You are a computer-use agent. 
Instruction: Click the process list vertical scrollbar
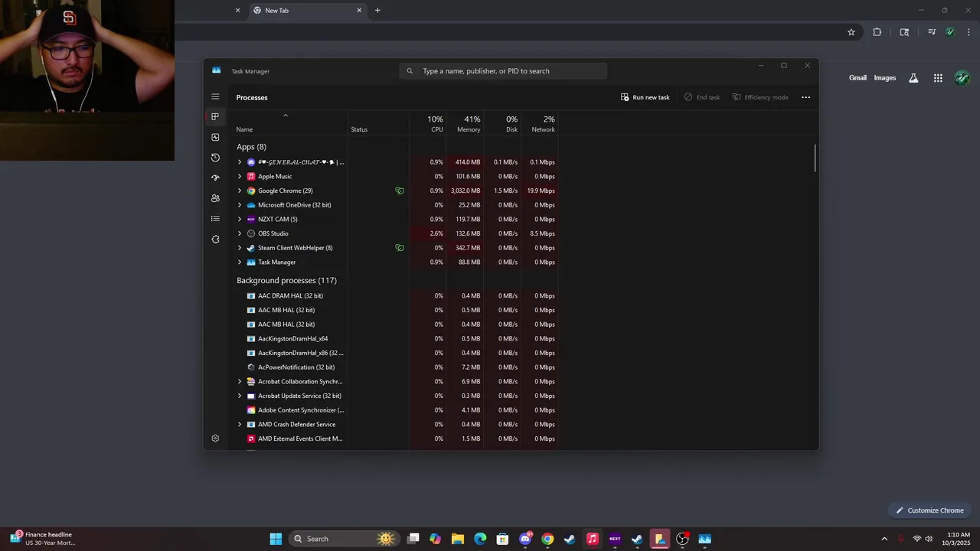pyautogui.click(x=815, y=158)
